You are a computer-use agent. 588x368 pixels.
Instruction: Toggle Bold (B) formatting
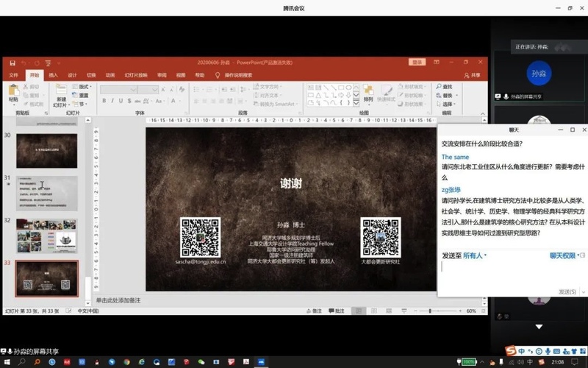pyautogui.click(x=104, y=101)
